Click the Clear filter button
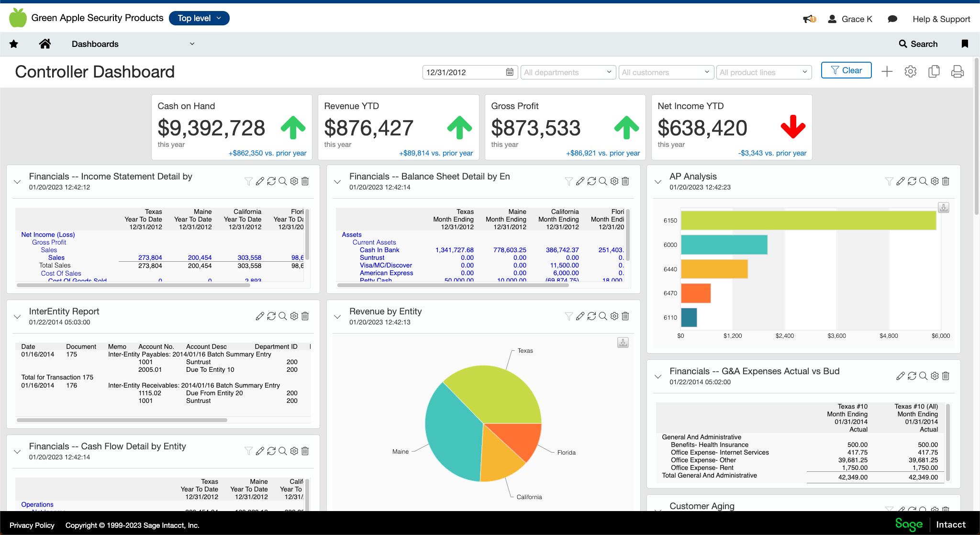 (846, 70)
